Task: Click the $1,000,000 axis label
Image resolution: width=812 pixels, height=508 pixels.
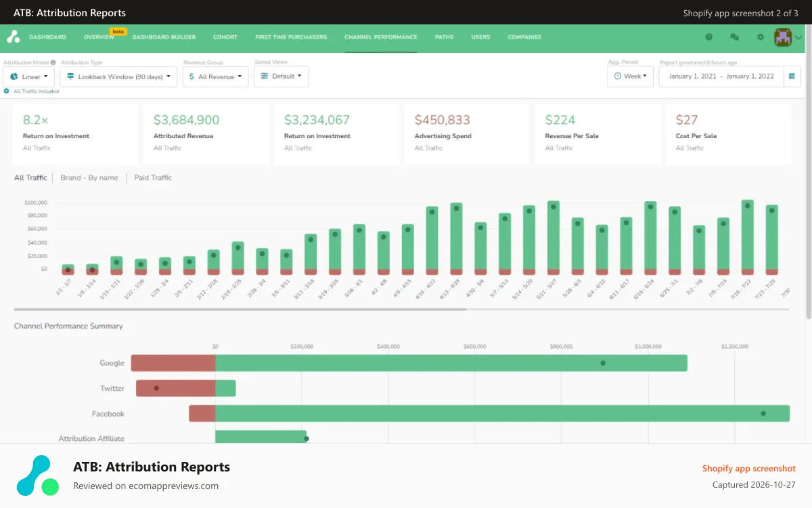Action: (x=648, y=346)
